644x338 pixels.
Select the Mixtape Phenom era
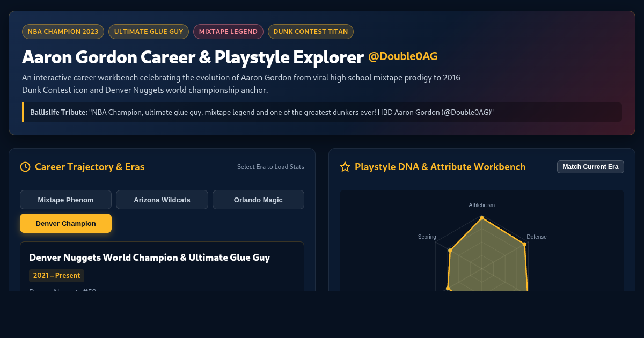click(65, 200)
